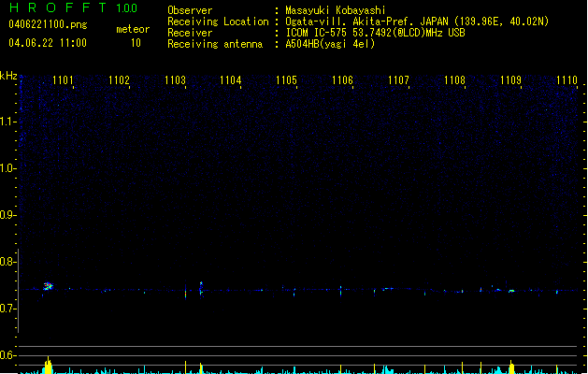
Task: Click the Receiving Location label
Action: 218,22
